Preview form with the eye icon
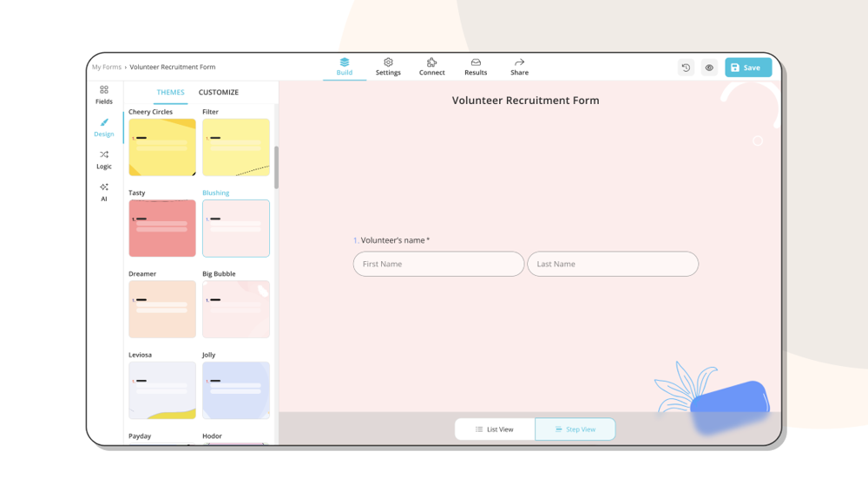 pos(709,68)
